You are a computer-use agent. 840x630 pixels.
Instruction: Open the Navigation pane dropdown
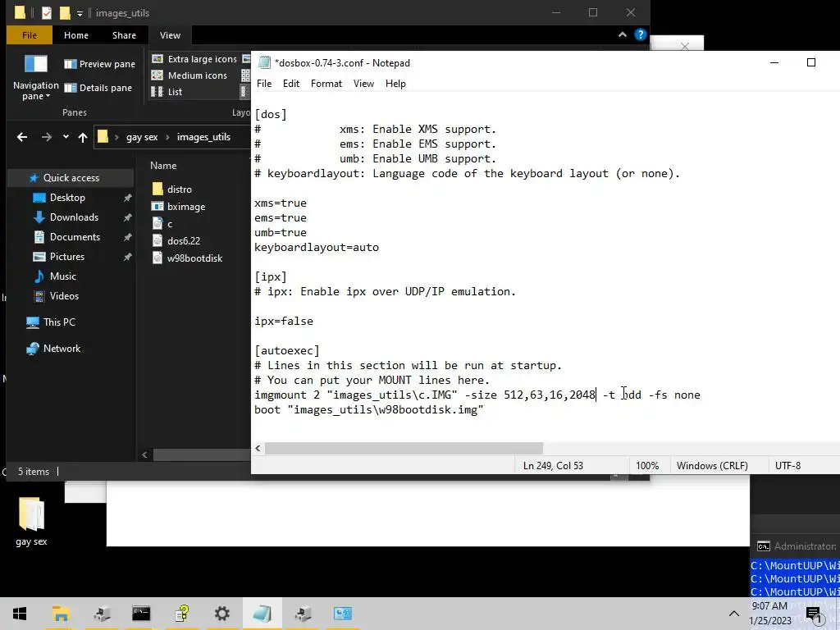coord(36,78)
